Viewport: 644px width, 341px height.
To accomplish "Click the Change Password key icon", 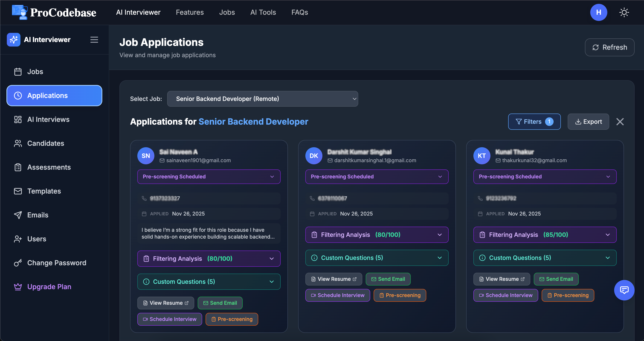I will click(18, 263).
